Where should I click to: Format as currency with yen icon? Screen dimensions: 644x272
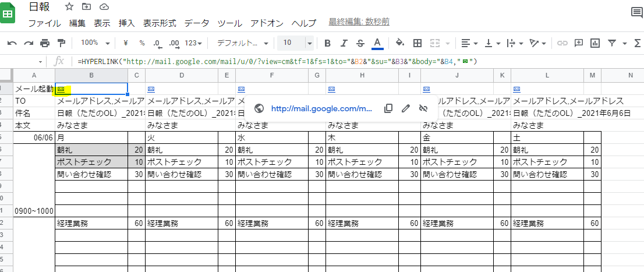(x=126, y=43)
